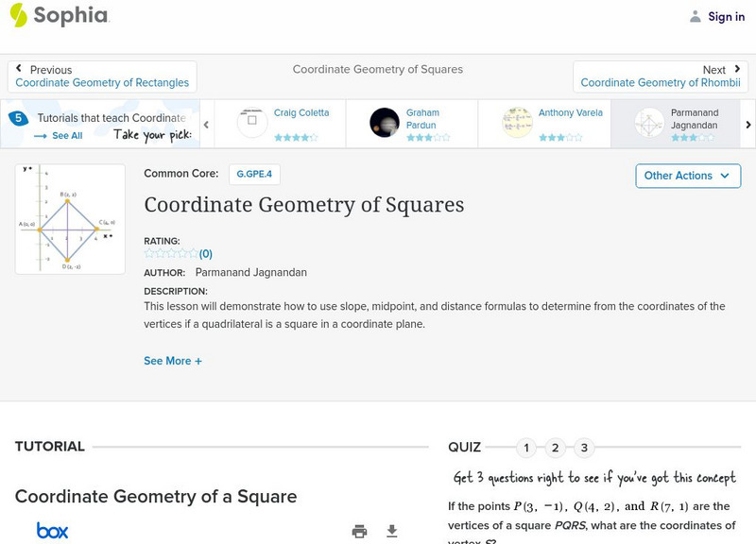Click the Sophia logo icon

[x=18, y=15]
